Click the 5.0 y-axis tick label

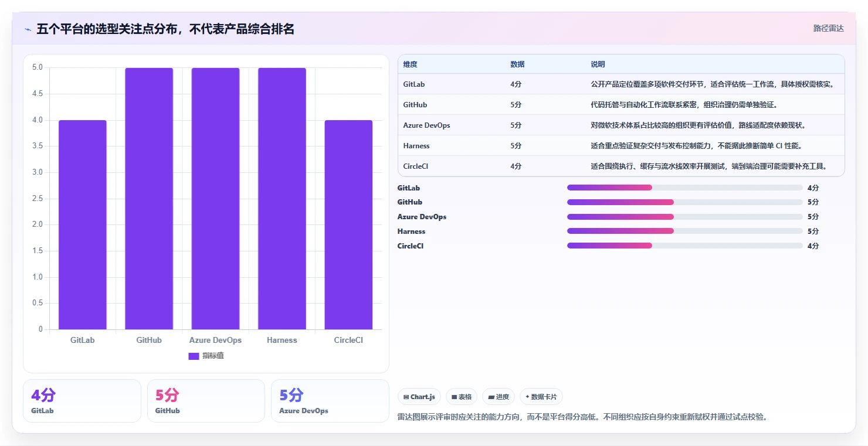click(37, 67)
